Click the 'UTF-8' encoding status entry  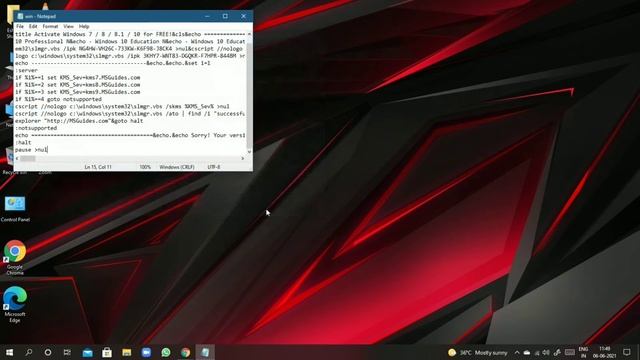[x=214, y=167]
